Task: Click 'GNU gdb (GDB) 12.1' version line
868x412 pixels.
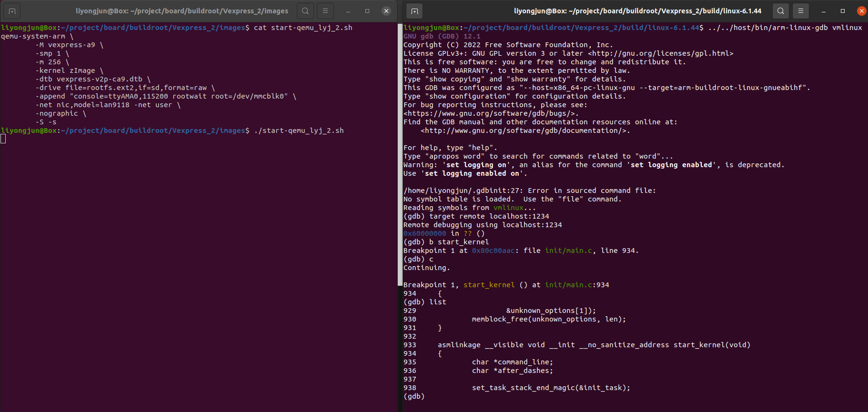Action: pos(442,36)
